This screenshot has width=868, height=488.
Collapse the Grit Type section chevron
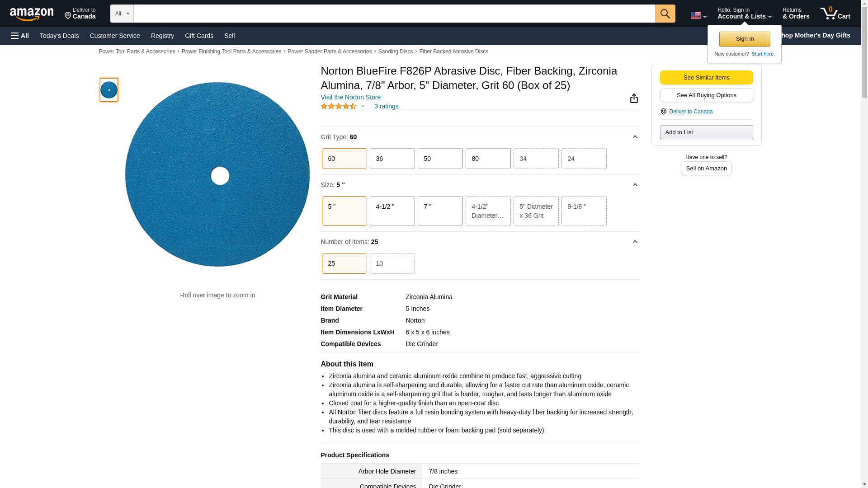[x=635, y=137]
